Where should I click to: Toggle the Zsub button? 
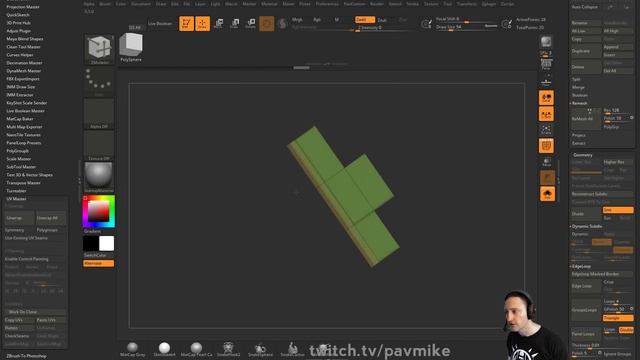[x=382, y=20]
